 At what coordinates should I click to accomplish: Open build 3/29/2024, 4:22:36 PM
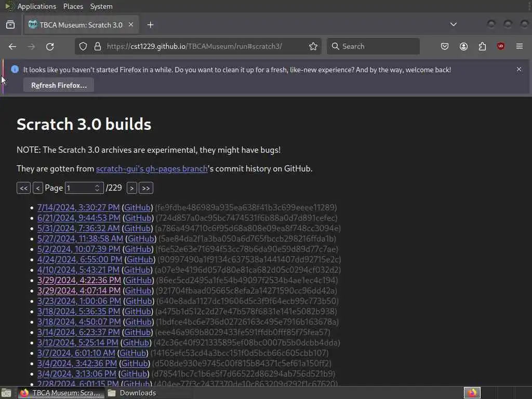point(79,280)
